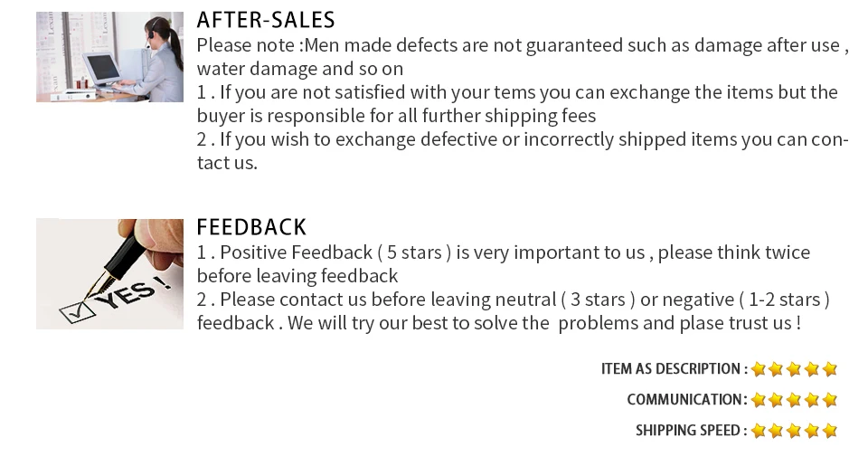
Task: Click the third star of Item As Description
Action: click(794, 369)
